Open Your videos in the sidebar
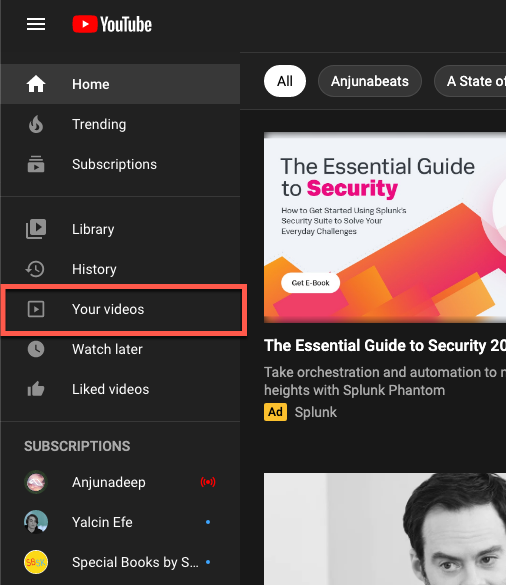 (x=123, y=309)
